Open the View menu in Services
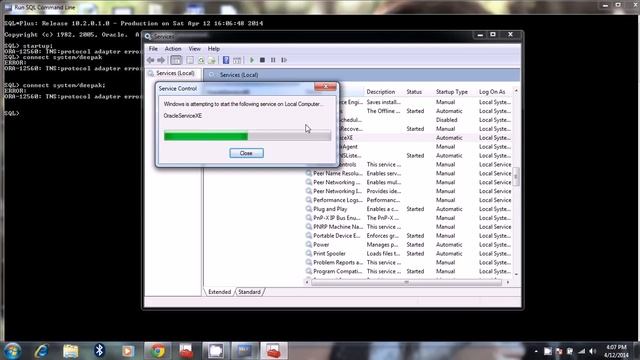Image resolution: width=640 pixels, height=360 pixels. pyautogui.click(x=194, y=49)
